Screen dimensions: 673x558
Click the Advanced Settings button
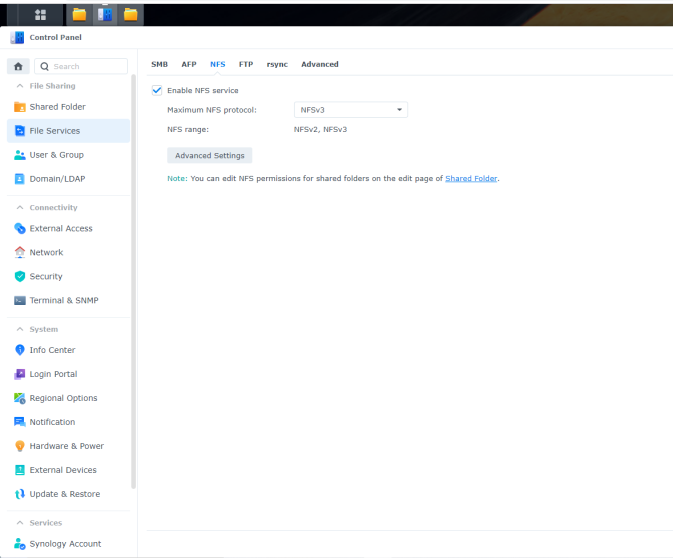point(209,156)
